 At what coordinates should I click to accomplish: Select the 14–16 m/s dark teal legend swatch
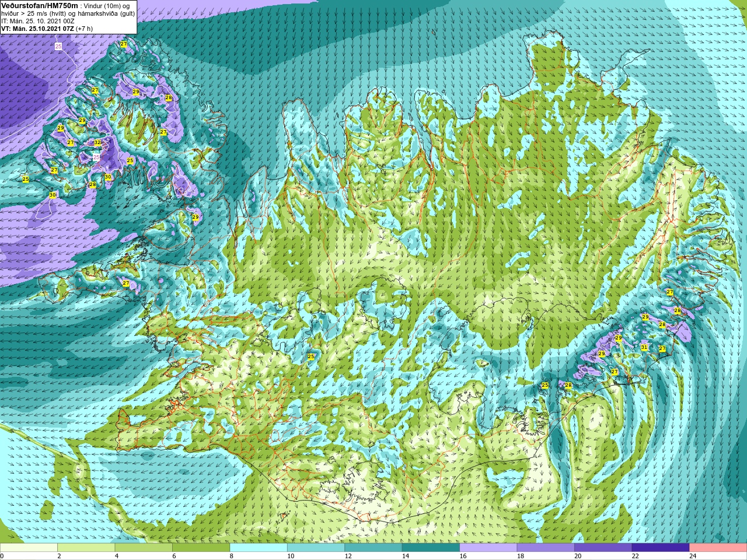point(431,548)
